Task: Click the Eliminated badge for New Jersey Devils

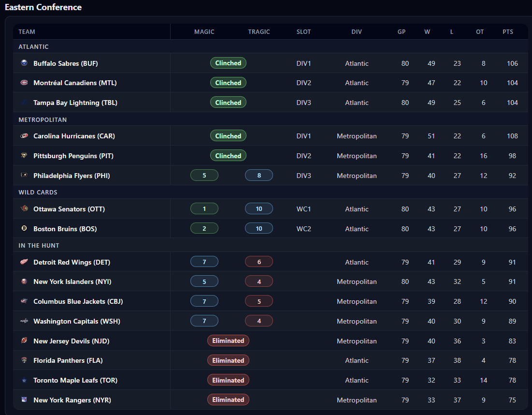Action: click(x=229, y=341)
